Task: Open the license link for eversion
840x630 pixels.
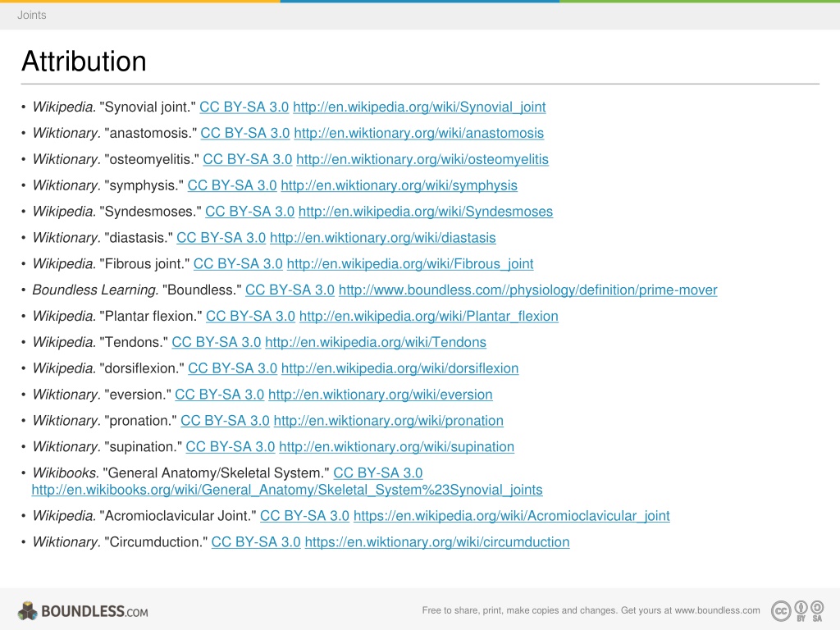Action: tap(220, 395)
